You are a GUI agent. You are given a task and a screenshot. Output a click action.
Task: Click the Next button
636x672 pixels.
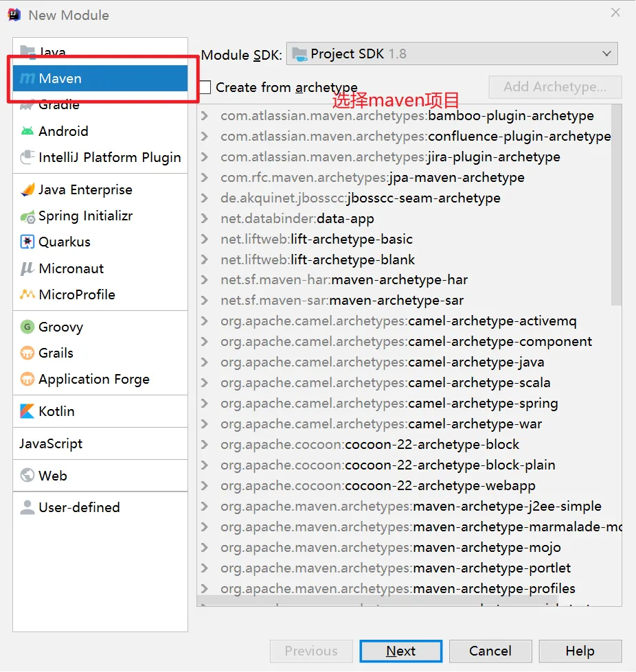coord(400,651)
